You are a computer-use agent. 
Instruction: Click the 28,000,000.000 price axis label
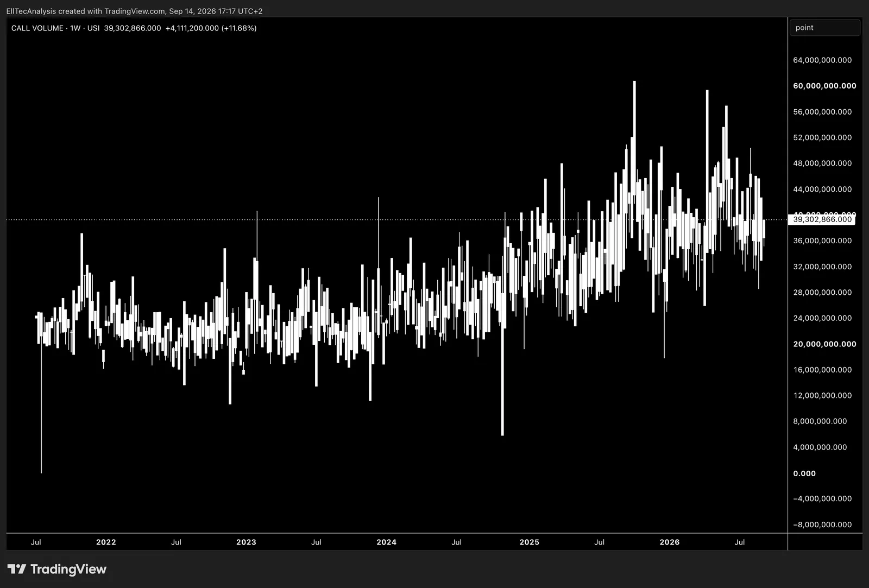tap(822, 292)
